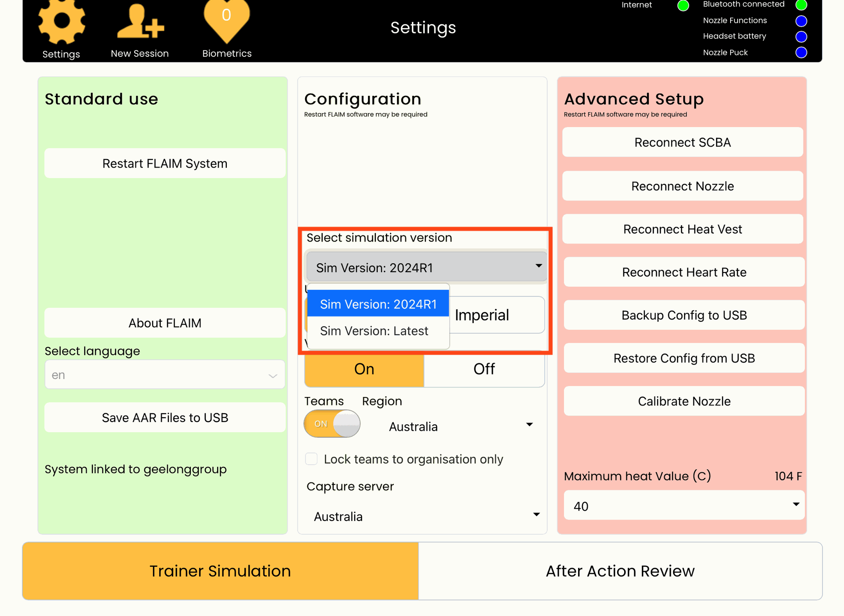The height and width of the screenshot is (616, 844).
Task: Toggle the Teams ON switch
Action: click(x=332, y=424)
